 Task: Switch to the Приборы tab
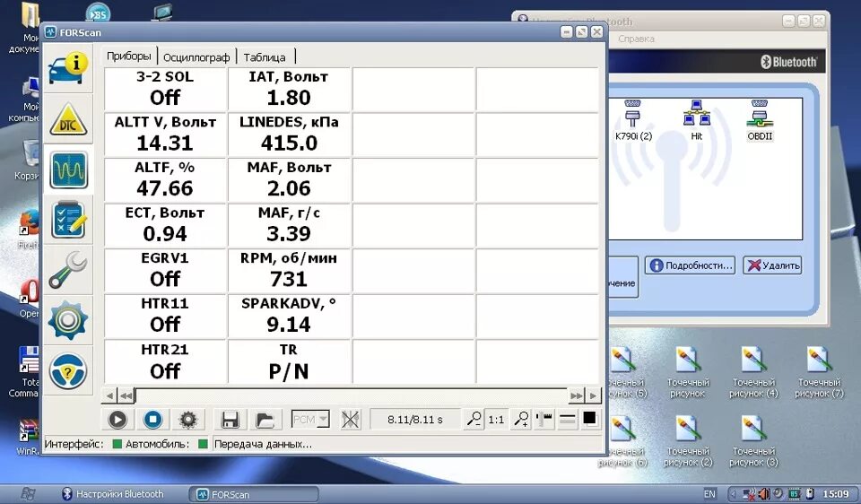click(129, 56)
